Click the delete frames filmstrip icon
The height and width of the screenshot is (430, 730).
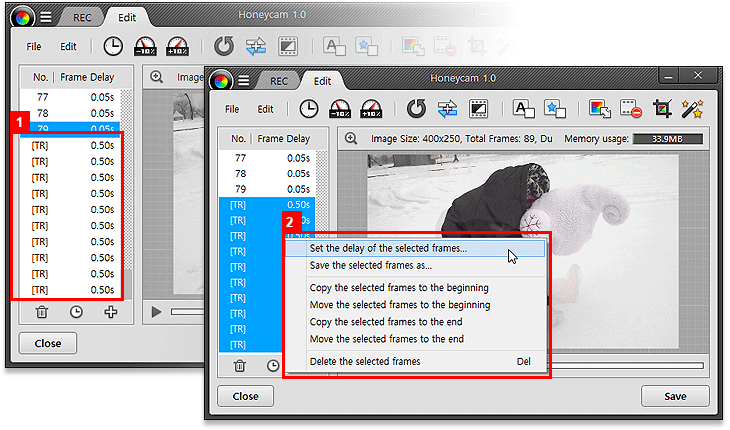pyautogui.click(x=630, y=109)
